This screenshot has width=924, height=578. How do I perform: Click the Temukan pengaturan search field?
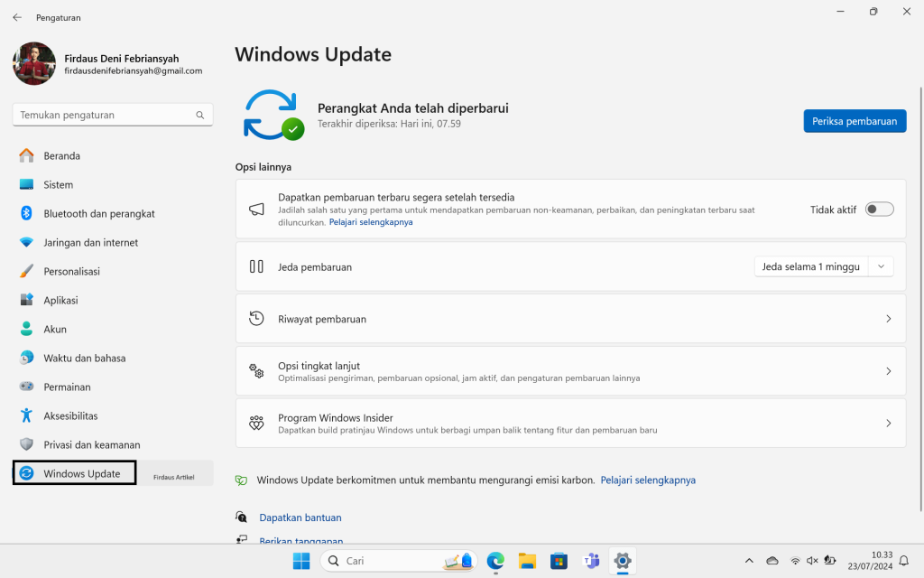tap(113, 115)
